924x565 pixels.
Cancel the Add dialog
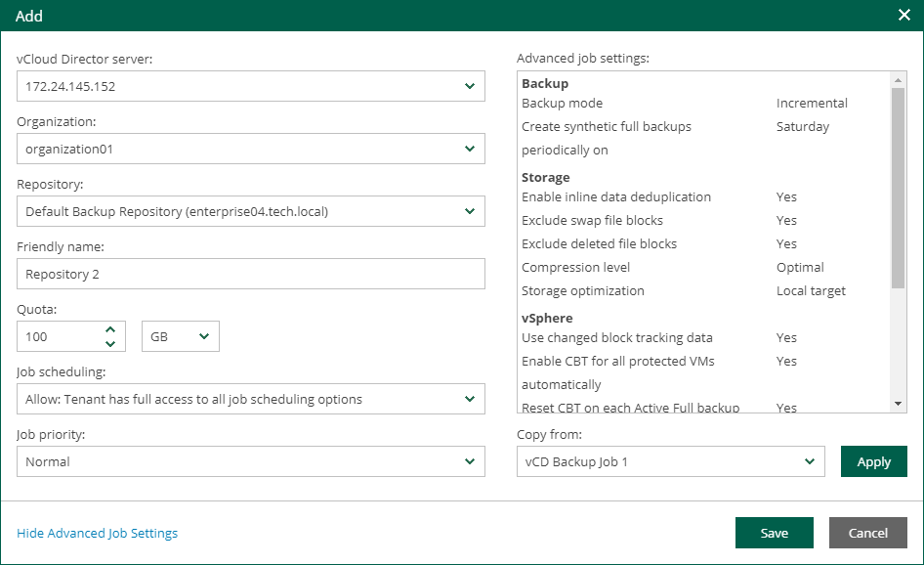pos(868,533)
